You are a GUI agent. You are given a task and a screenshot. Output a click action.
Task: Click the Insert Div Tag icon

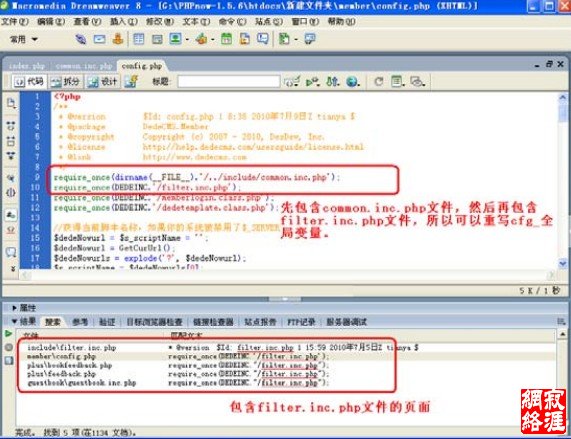pos(157,39)
